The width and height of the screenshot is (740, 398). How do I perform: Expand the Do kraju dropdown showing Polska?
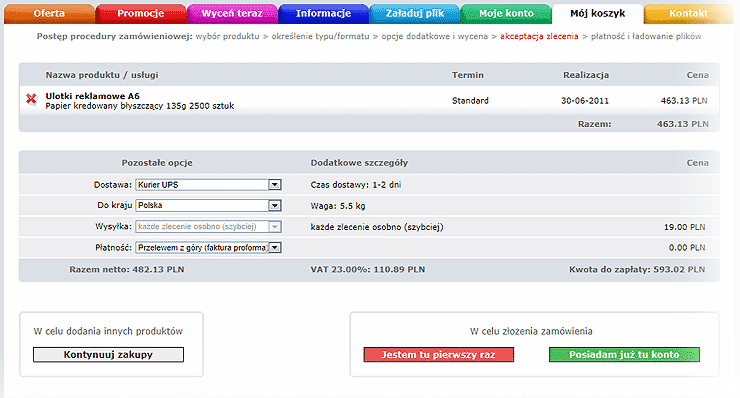208,205
